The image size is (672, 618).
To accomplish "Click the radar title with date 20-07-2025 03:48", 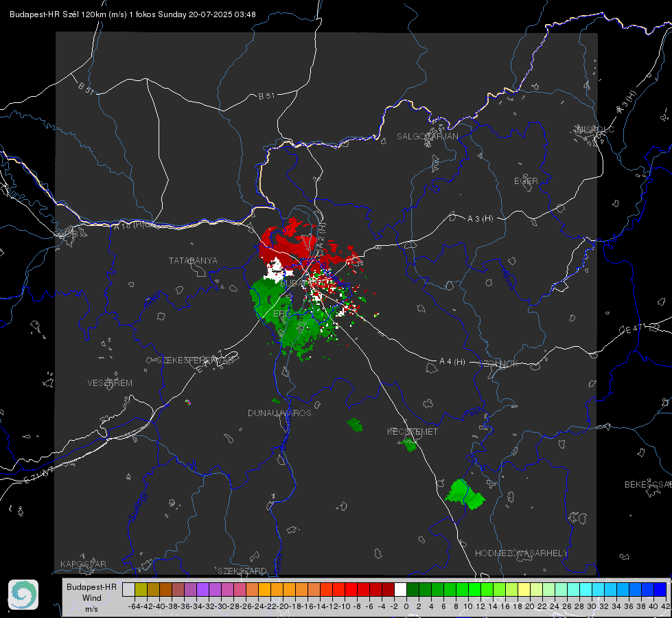I will pos(132,14).
